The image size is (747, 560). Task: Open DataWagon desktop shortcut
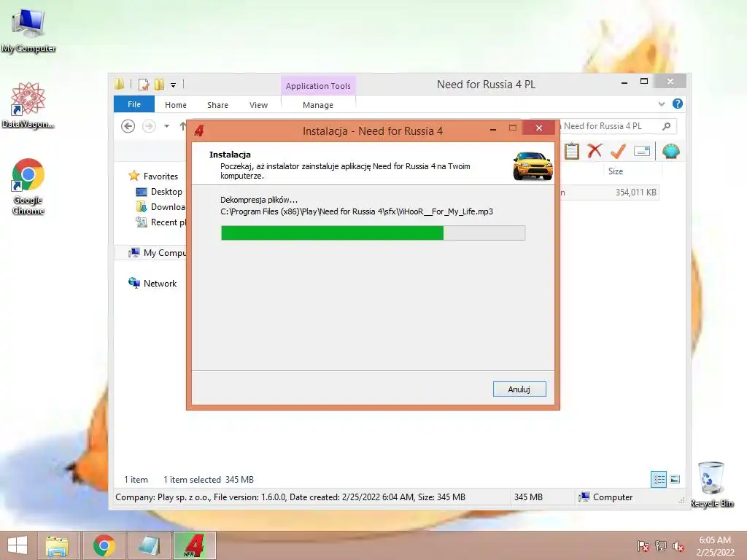tap(28, 106)
